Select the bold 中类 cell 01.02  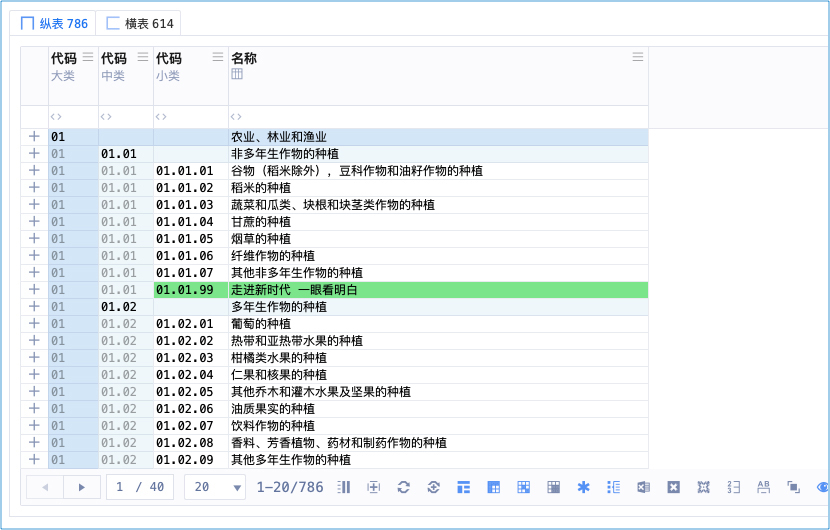pyautogui.click(x=126, y=307)
